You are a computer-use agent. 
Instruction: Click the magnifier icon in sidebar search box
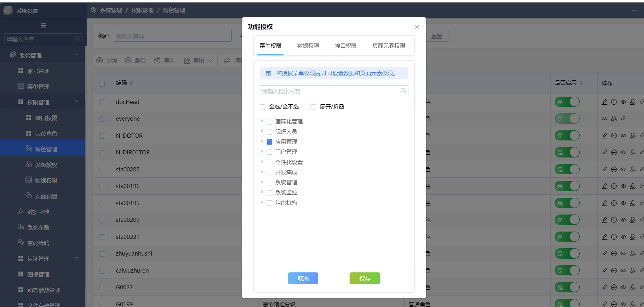(x=77, y=39)
